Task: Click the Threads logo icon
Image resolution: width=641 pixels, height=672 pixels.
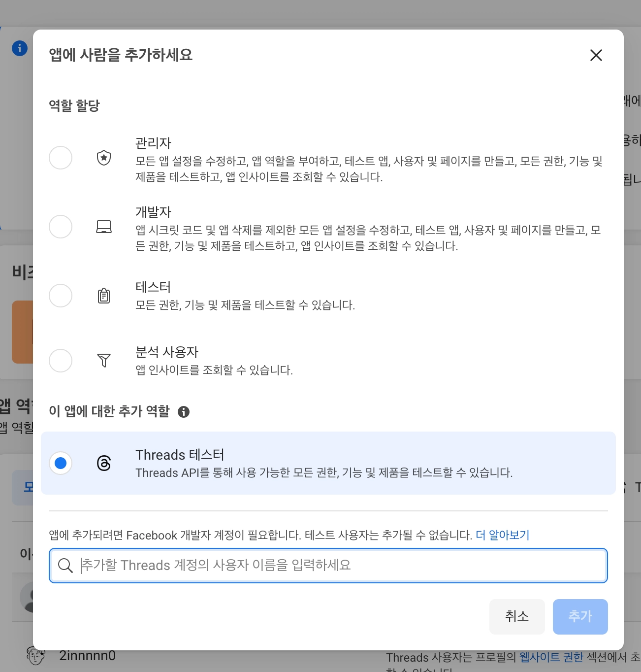Action: (x=104, y=463)
